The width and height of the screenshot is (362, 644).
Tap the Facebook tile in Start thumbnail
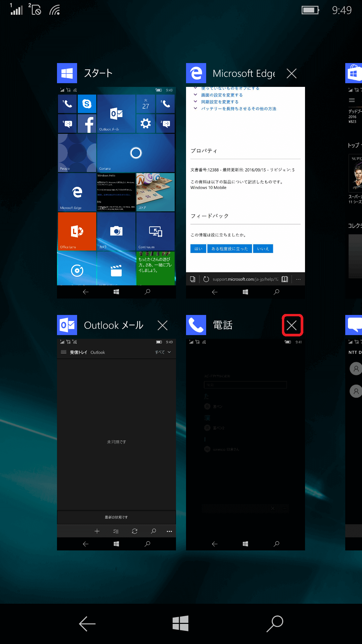pyautogui.click(x=87, y=123)
